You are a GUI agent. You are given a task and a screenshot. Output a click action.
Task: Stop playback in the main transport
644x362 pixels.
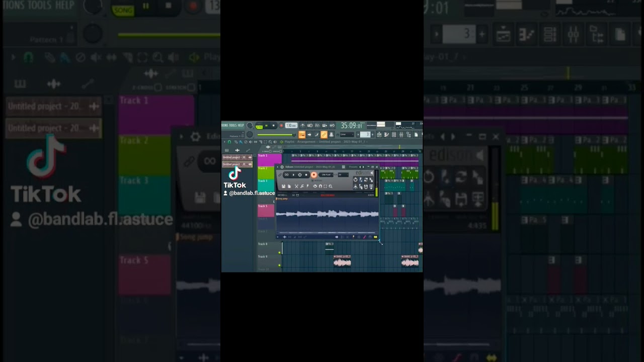coord(273,126)
